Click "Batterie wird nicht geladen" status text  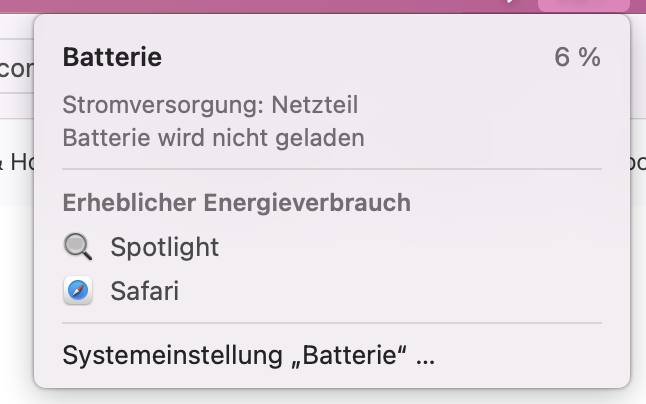coord(213,137)
